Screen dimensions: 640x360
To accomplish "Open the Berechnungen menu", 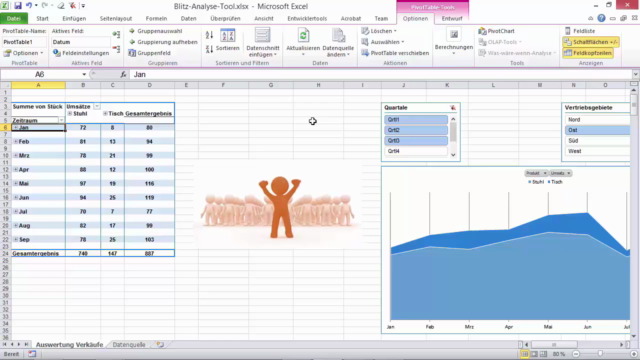I will click(453, 42).
